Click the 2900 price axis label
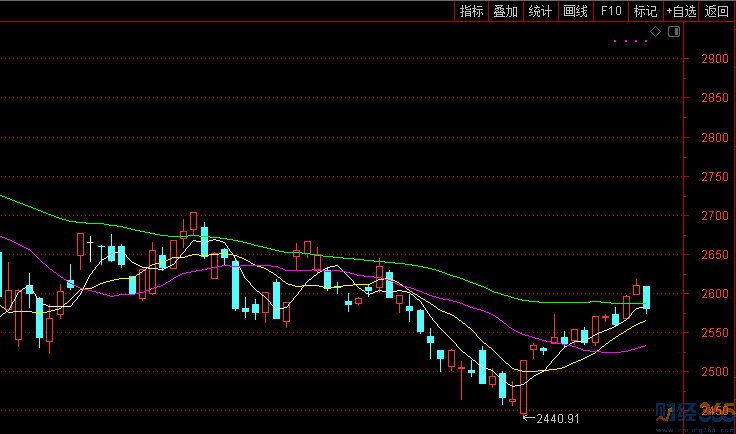This screenshot has width=736, height=434. point(715,59)
